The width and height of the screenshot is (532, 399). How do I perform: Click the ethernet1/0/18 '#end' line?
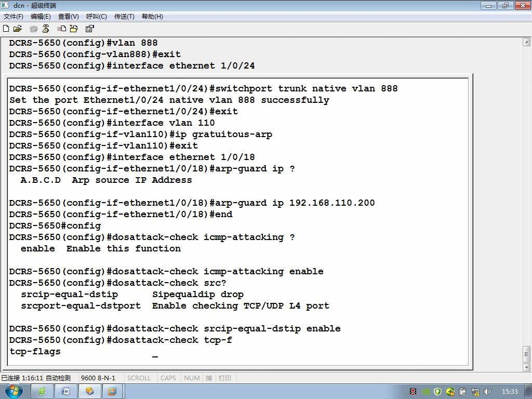121,215
